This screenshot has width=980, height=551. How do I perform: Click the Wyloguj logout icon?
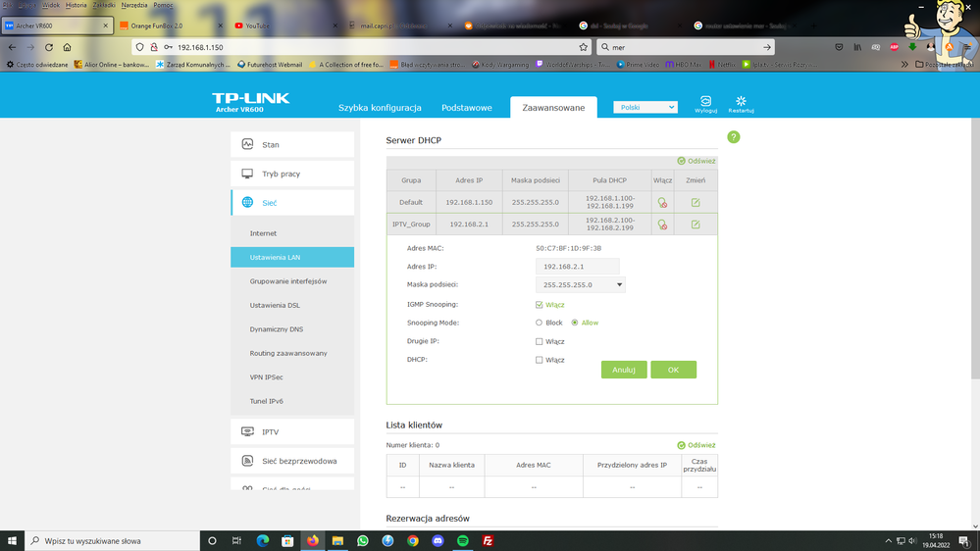point(705,104)
